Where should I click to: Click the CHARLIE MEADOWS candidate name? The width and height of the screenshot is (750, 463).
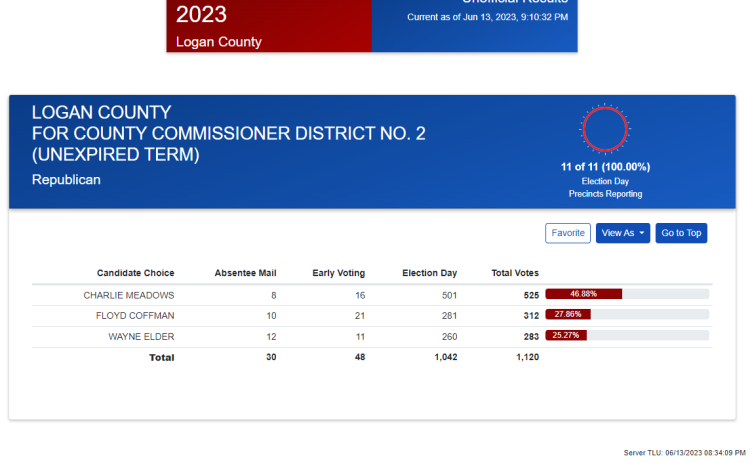click(x=129, y=296)
